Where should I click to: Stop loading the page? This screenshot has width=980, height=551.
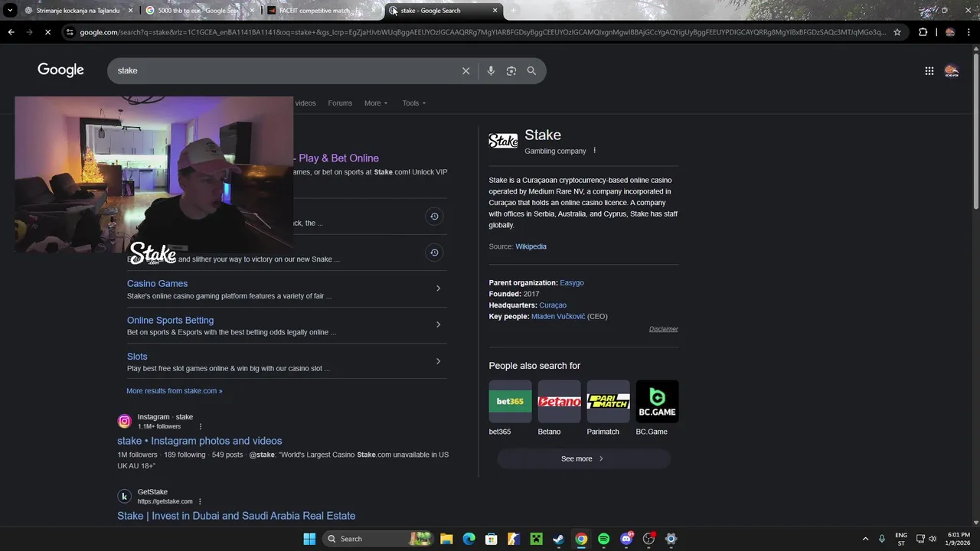click(x=47, y=32)
